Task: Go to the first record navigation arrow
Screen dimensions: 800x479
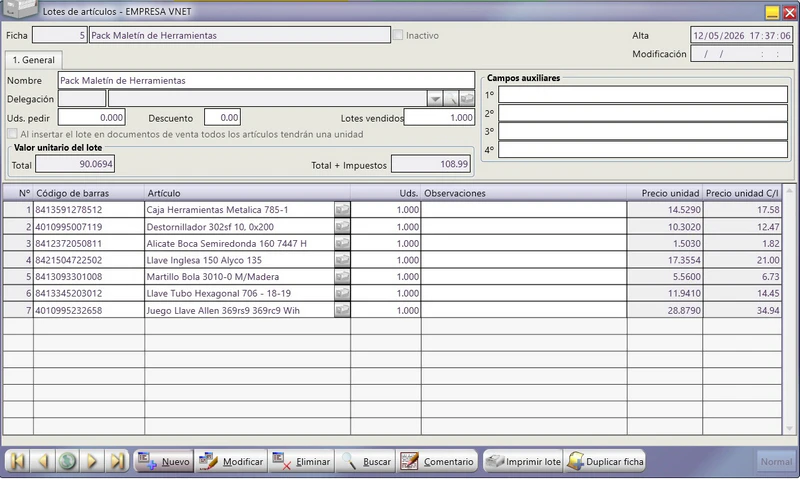Action: click(x=17, y=461)
